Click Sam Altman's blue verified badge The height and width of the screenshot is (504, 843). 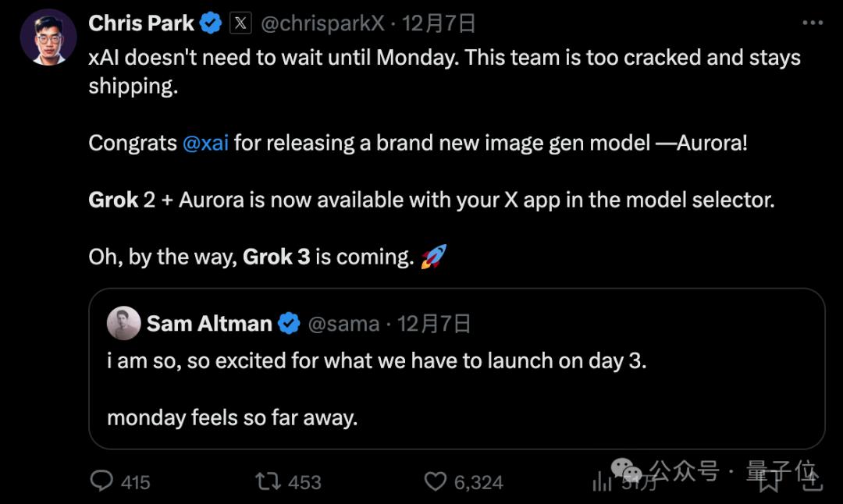289,323
